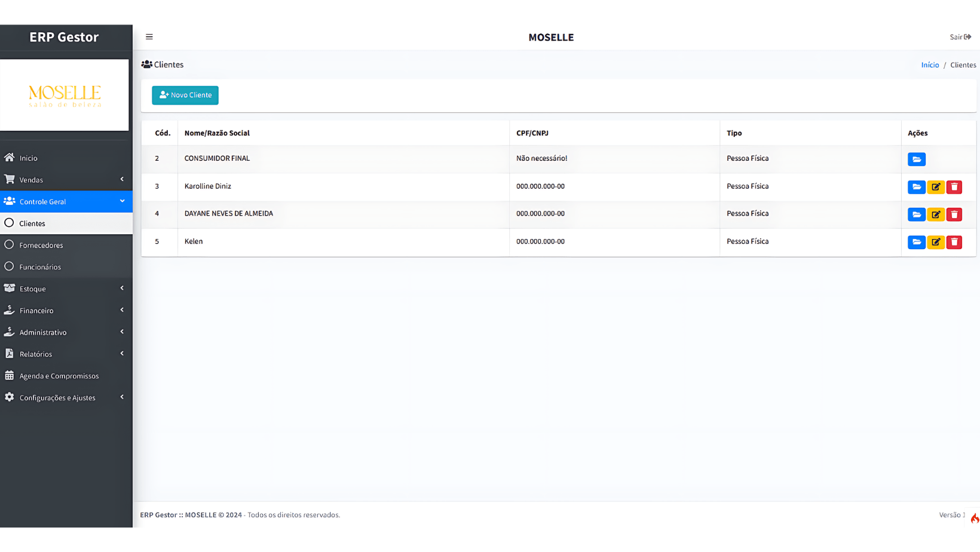Viewport: 980px width, 552px height.
Task: Collapse the Controle Geral menu
Action: [x=66, y=201]
